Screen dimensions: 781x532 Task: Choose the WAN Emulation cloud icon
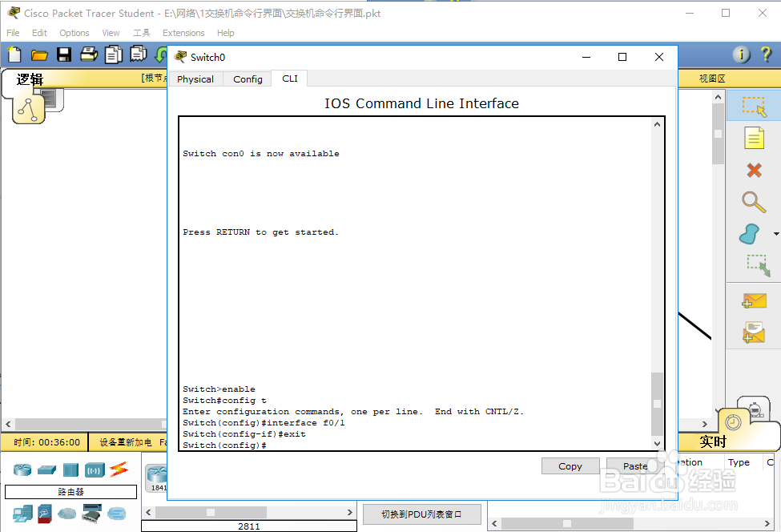click(x=66, y=513)
